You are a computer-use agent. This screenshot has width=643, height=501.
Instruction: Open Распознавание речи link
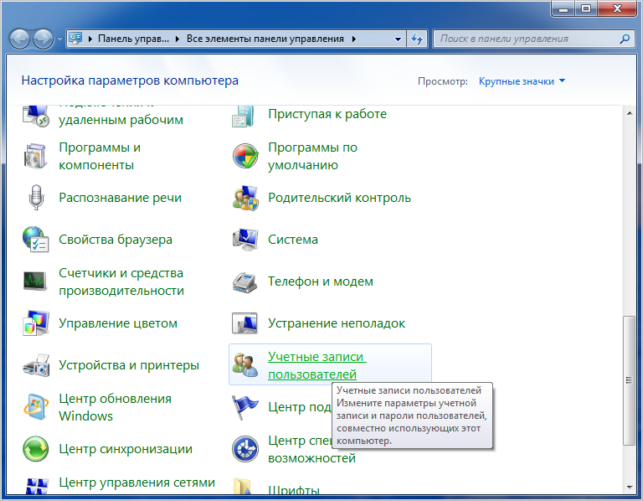click(x=120, y=198)
